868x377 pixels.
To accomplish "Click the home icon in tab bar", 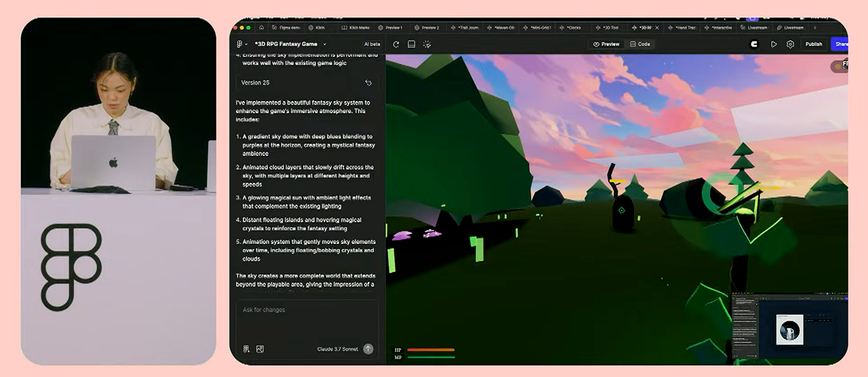I will point(262,28).
